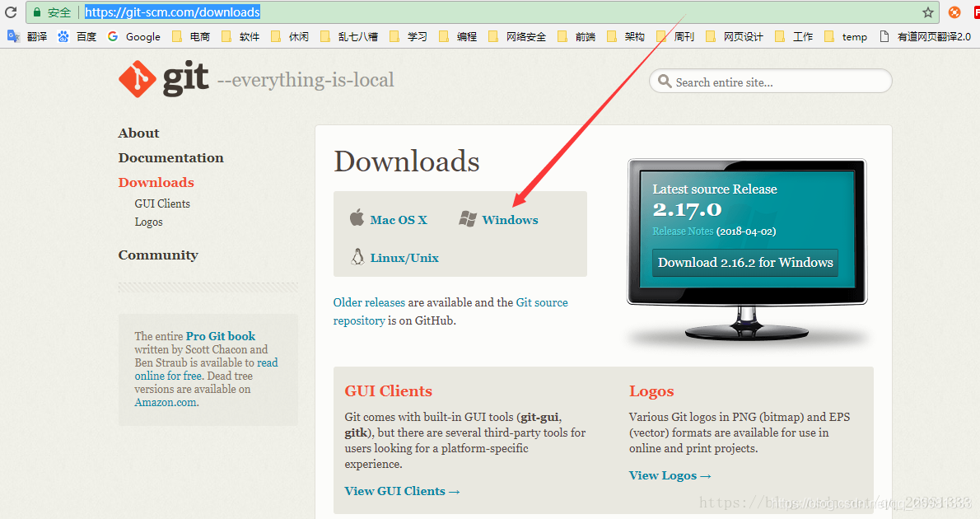Click the --everything-is-local tagline
This screenshot has height=519, width=980.
(306, 80)
